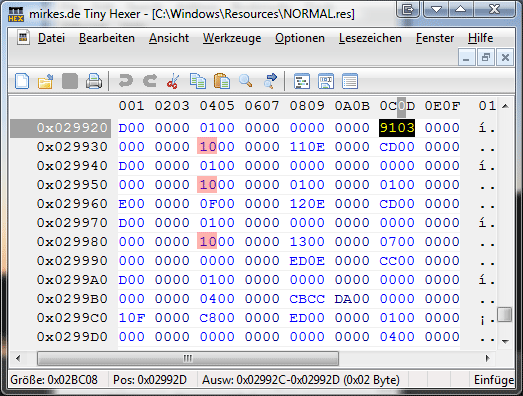Click the grayed-out Save toolbar icon

pyautogui.click(x=70, y=81)
